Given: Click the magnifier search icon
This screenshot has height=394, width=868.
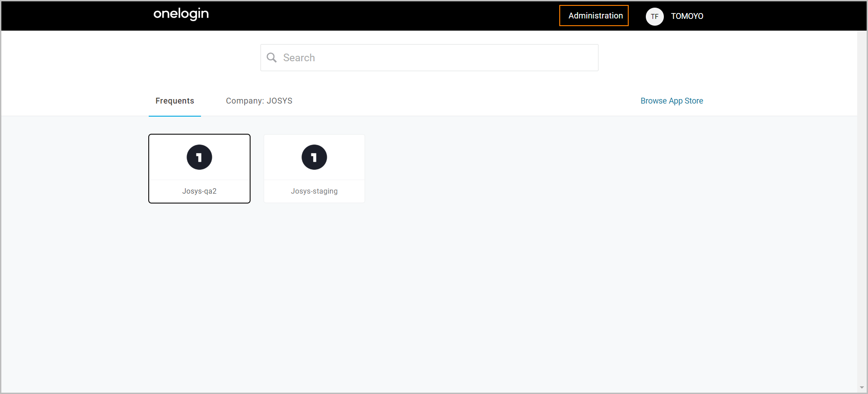Looking at the screenshot, I should click(x=272, y=58).
